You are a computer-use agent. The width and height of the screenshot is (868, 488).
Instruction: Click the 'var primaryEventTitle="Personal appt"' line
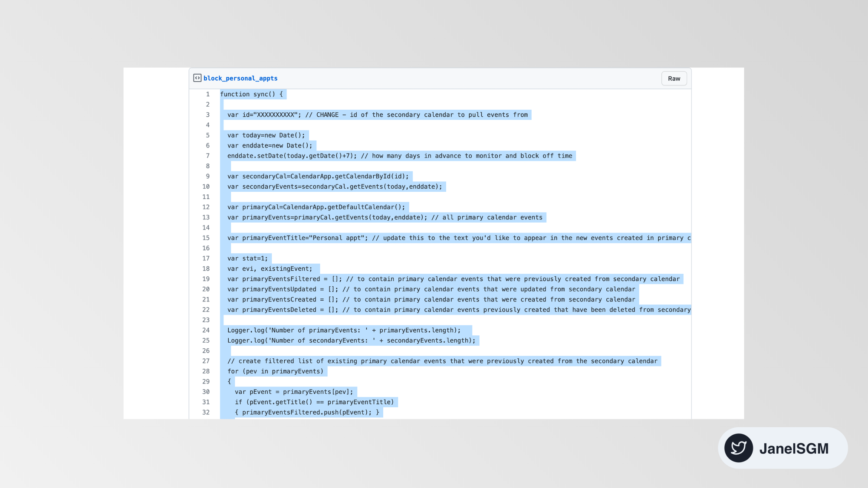pos(459,238)
